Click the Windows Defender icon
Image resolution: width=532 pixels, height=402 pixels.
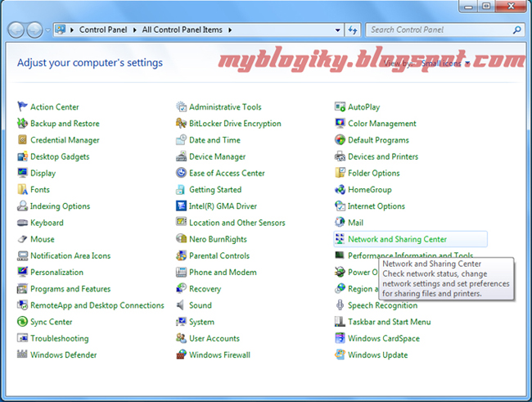(x=22, y=355)
